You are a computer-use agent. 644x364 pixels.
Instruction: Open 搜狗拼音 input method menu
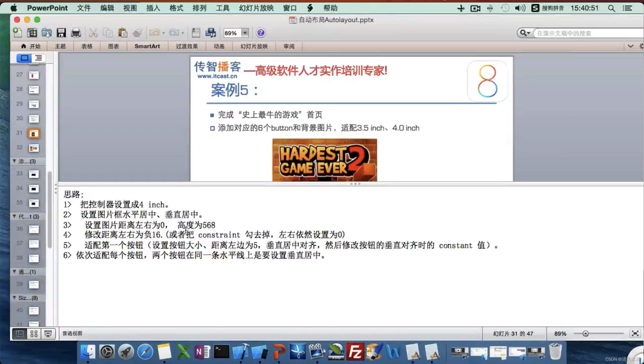(548, 8)
